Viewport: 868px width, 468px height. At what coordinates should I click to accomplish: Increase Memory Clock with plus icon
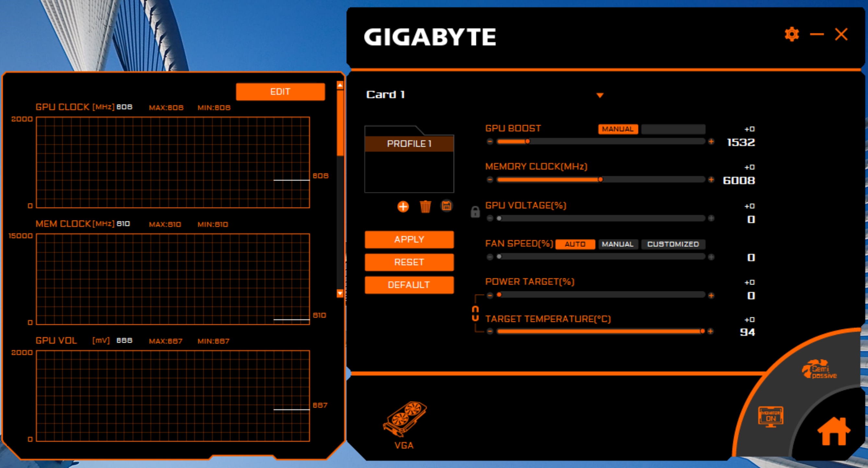point(711,180)
